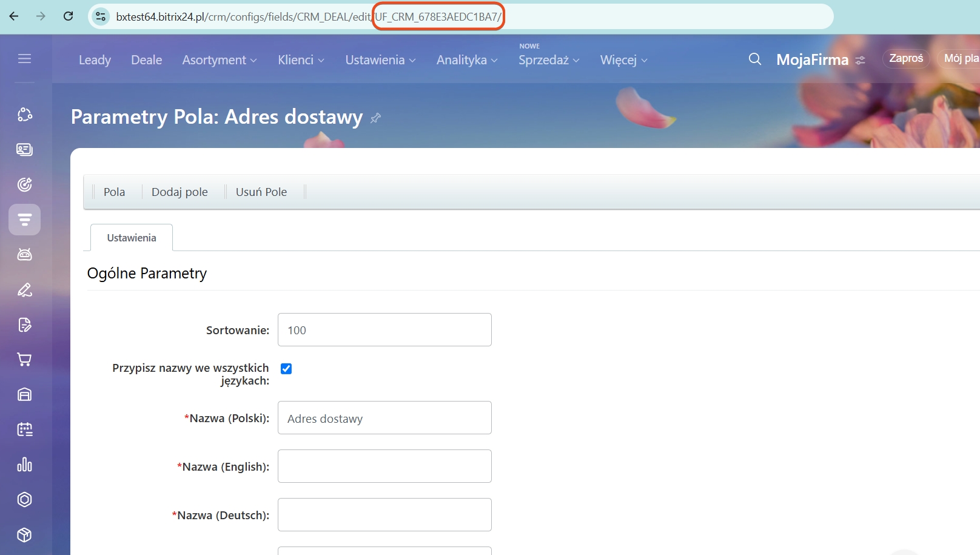Click the Ogólne Parametry heading
This screenshot has height=555, width=980.
pyautogui.click(x=147, y=274)
